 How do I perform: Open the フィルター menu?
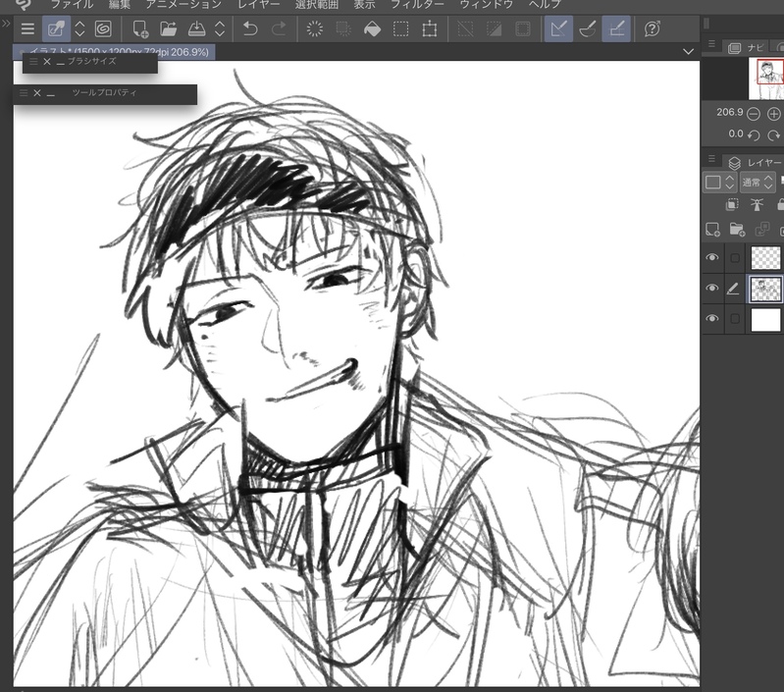click(417, 5)
